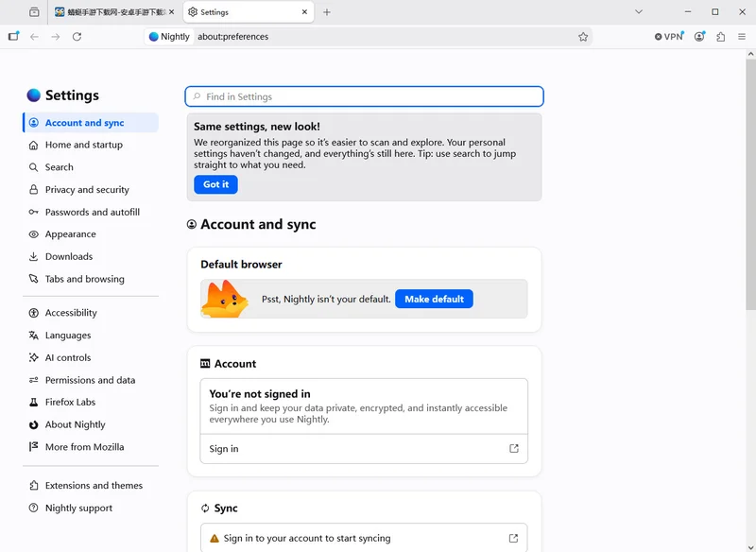
Task: Switch to the Chinese game download site tab
Action: click(114, 12)
